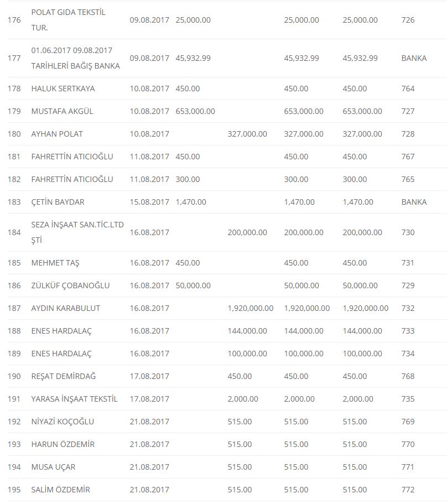This screenshot has width=447, height=504.
Task: Click receipt number 726
Action: (408, 20)
